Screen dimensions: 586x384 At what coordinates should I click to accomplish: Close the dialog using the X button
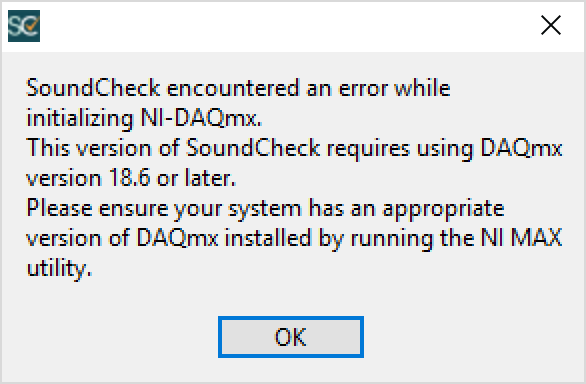pyautogui.click(x=551, y=25)
